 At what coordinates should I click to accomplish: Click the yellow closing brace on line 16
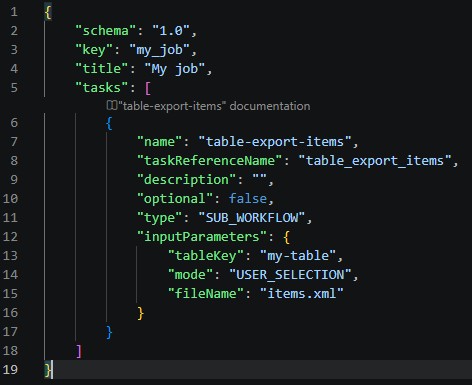pos(140,313)
